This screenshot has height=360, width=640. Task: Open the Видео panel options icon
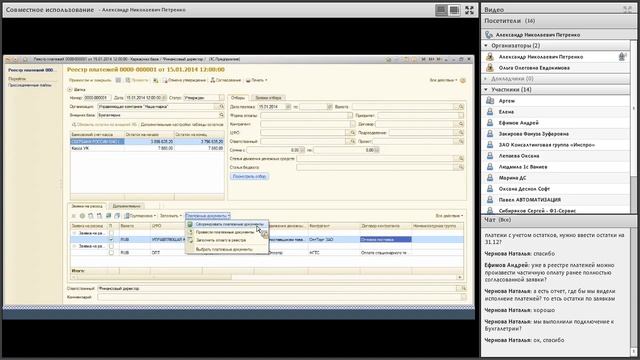(x=627, y=9)
